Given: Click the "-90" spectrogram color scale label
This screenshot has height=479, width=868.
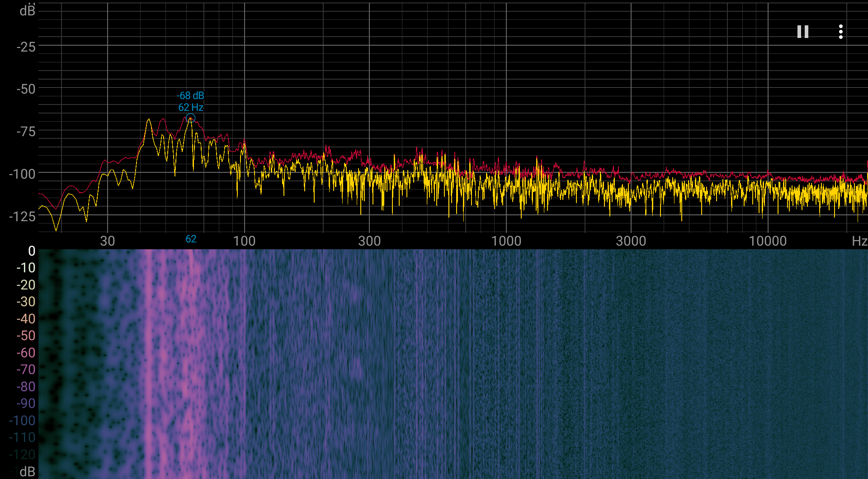Looking at the screenshot, I should coord(26,403).
